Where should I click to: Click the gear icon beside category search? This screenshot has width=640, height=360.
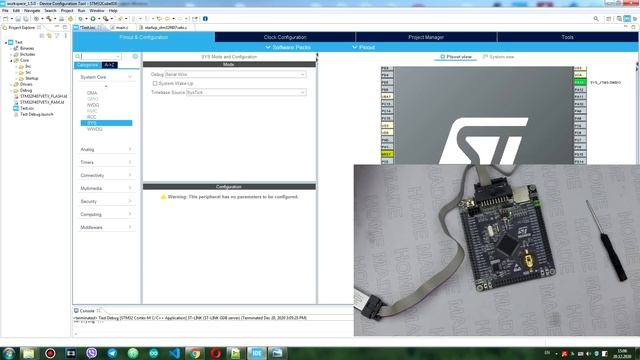coord(136,56)
